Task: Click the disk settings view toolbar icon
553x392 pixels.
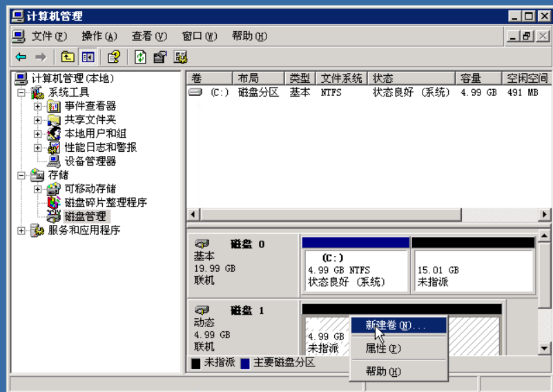Action: [x=181, y=57]
